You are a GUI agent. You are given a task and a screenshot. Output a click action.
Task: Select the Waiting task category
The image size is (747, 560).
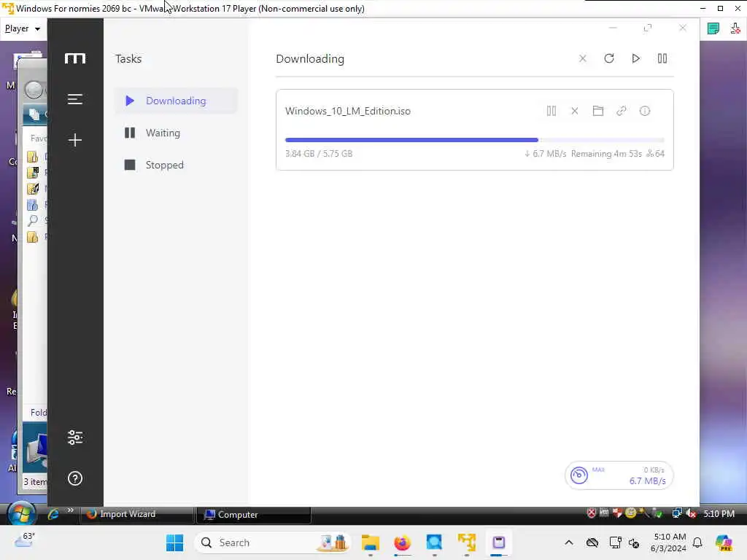[x=176, y=133]
